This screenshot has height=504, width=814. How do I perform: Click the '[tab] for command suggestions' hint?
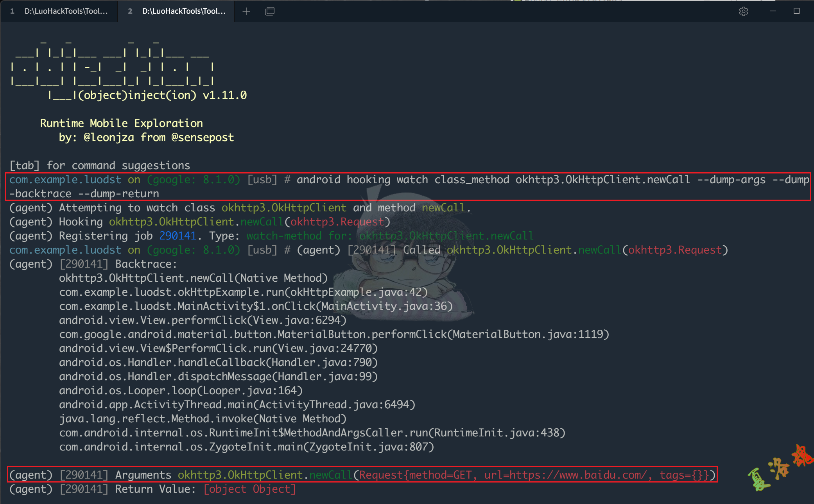tap(100, 166)
